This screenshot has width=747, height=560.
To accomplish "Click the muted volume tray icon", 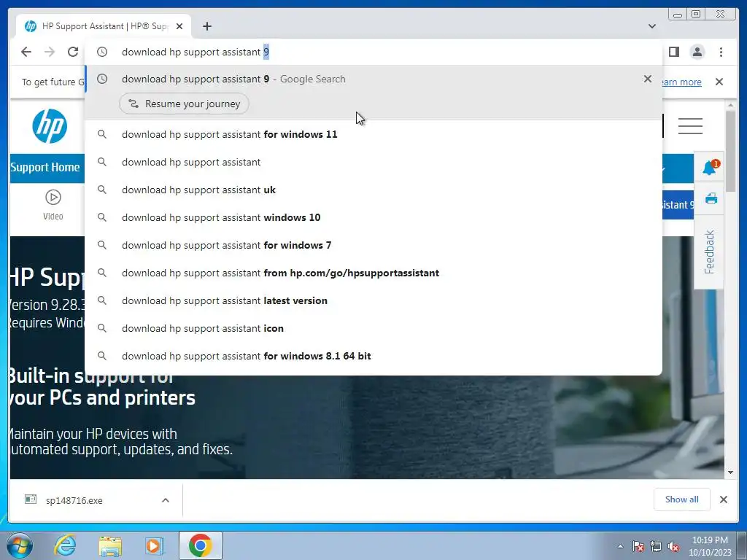I will pyautogui.click(x=673, y=547).
